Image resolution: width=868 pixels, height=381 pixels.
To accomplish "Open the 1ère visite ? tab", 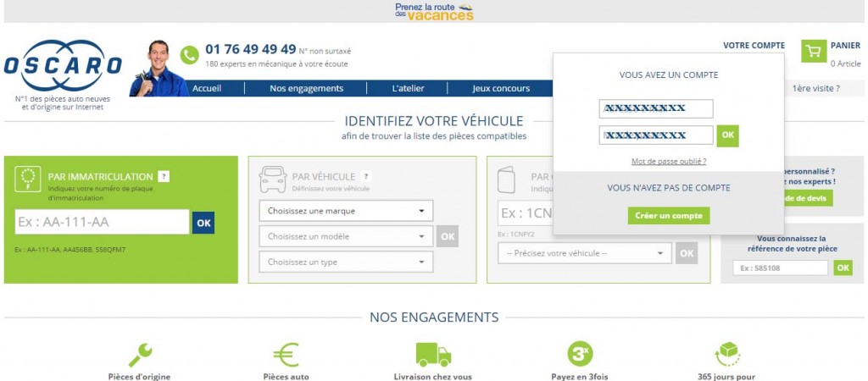I will coord(816,88).
